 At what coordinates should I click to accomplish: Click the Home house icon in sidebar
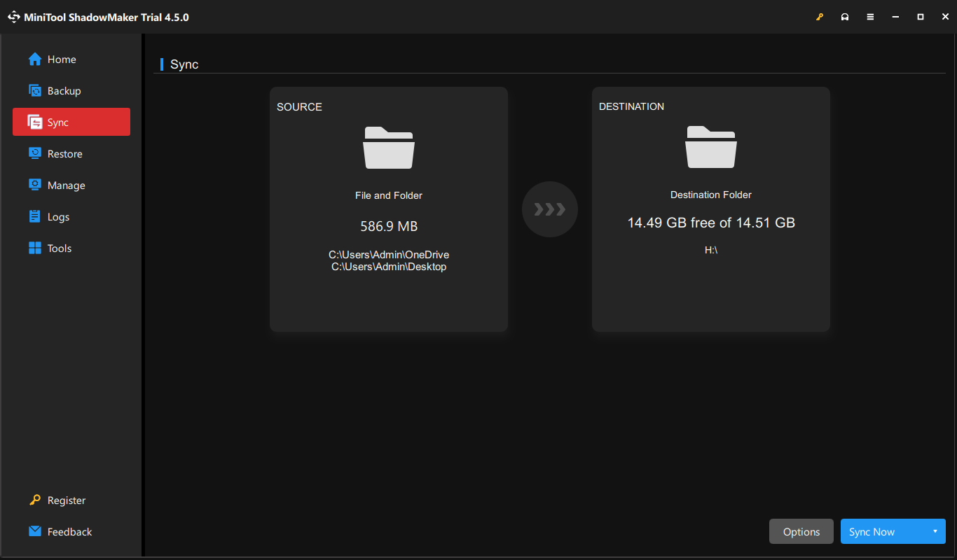coord(35,59)
